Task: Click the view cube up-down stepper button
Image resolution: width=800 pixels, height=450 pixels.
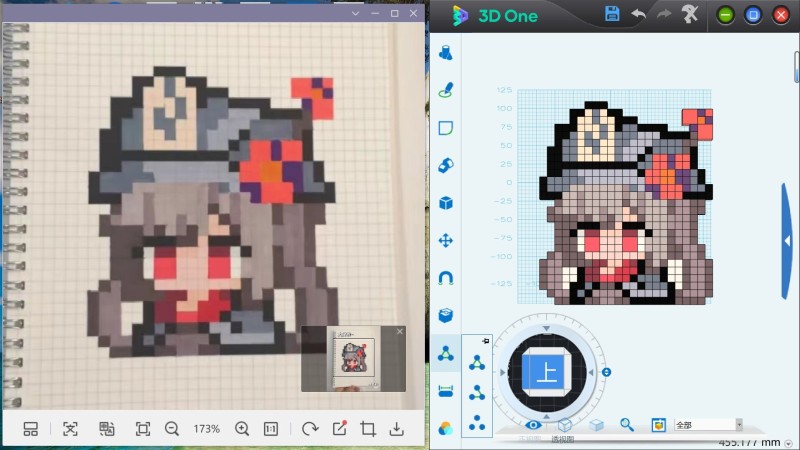Action: [606, 372]
